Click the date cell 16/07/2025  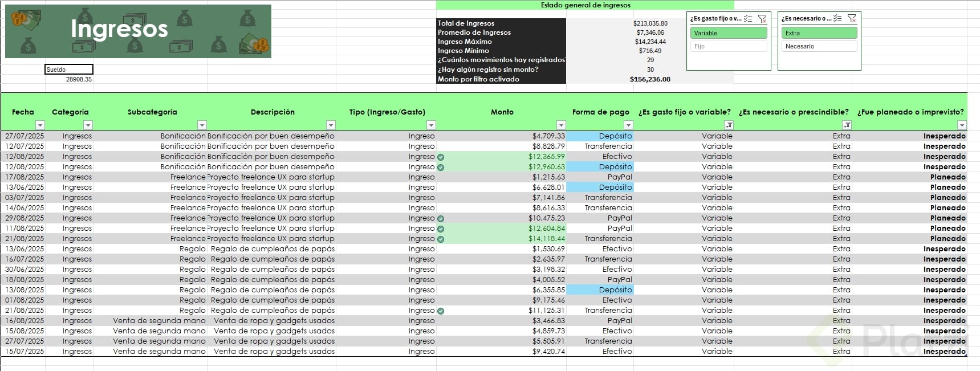tap(23, 259)
